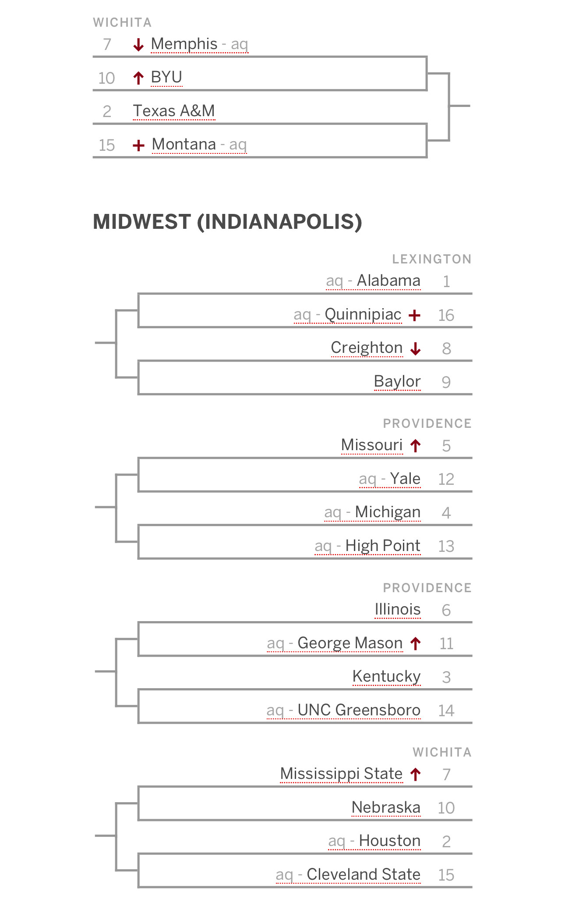Click the up arrow beside BYU
Image resolution: width=565 pixels, height=924 pixels.
(138, 78)
